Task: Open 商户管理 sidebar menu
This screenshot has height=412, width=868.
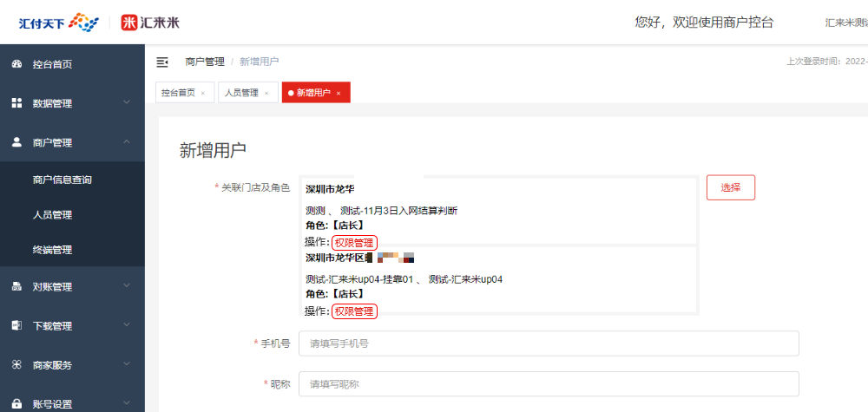Action: [x=73, y=142]
